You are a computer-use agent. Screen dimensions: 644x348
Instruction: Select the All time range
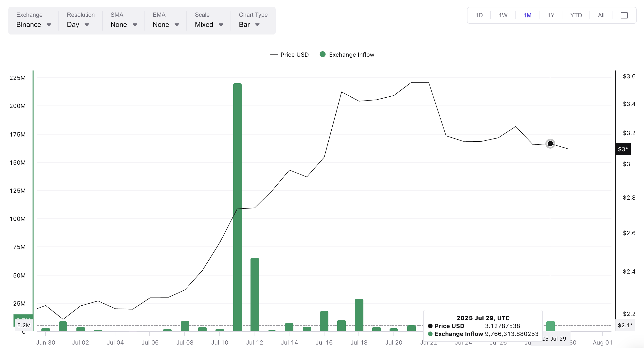click(x=601, y=15)
